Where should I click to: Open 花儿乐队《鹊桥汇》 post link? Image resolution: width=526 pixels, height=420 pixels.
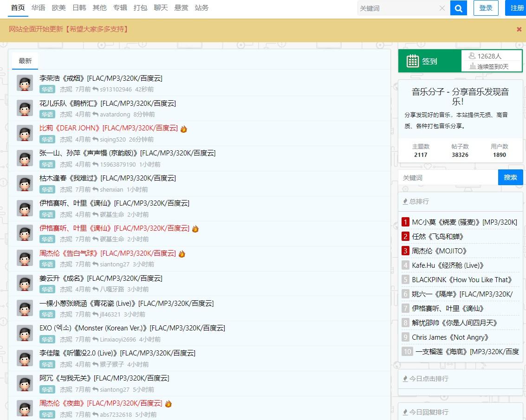pos(107,103)
